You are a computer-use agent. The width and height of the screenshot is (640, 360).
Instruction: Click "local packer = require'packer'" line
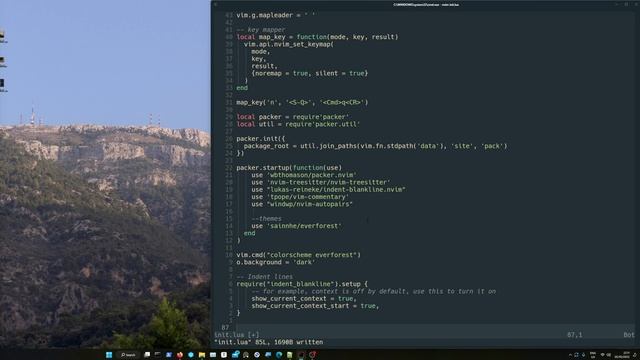point(293,117)
